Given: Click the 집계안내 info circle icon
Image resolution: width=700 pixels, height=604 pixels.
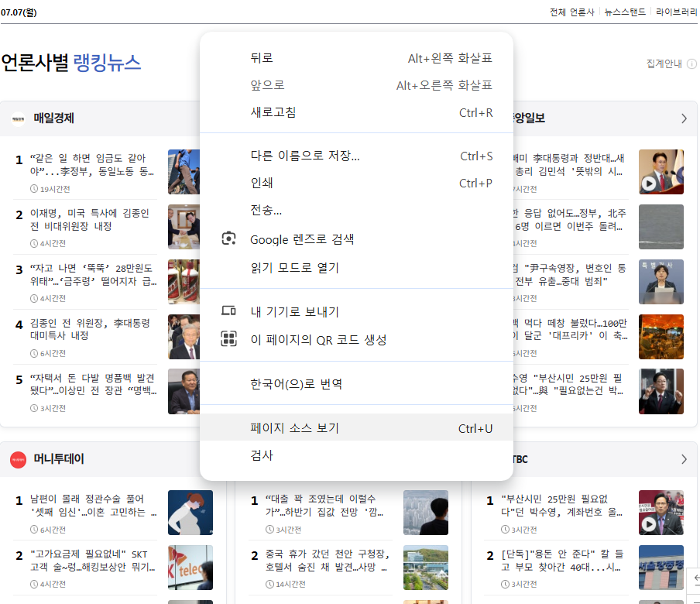Looking at the screenshot, I should pos(691,63).
